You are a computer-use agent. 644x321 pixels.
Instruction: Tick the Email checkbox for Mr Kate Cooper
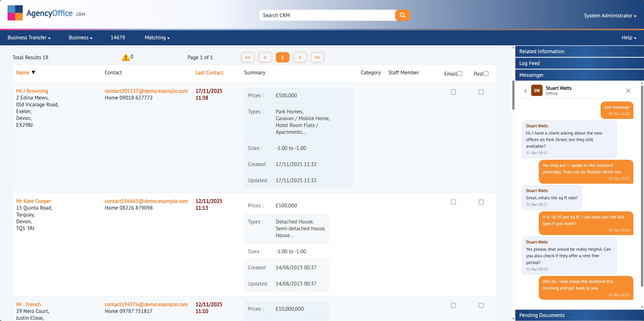(x=453, y=202)
